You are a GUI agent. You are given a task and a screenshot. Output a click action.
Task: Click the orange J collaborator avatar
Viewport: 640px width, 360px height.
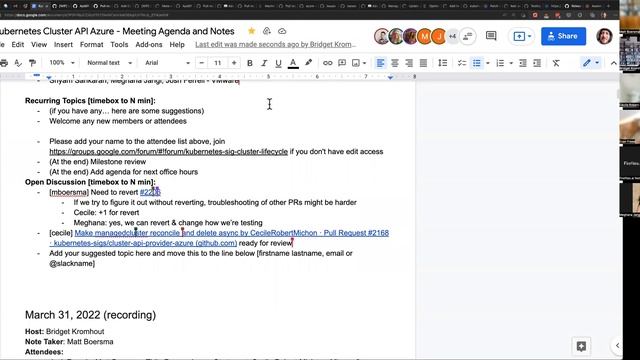pyautogui.click(x=439, y=36)
